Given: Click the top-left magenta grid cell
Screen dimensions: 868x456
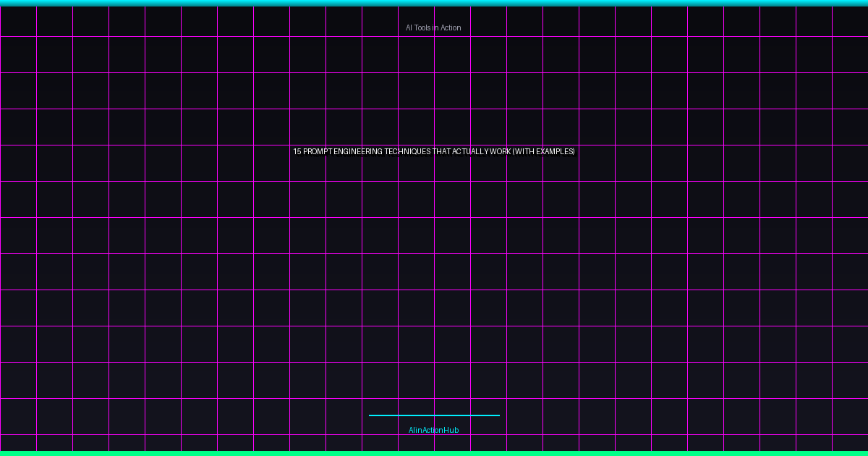Looking at the screenshot, I should pyautogui.click(x=18, y=21).
